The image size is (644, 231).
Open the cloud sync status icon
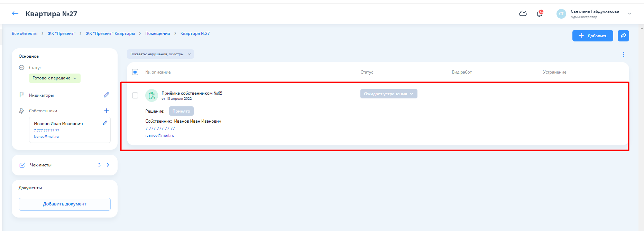point(523,13)
